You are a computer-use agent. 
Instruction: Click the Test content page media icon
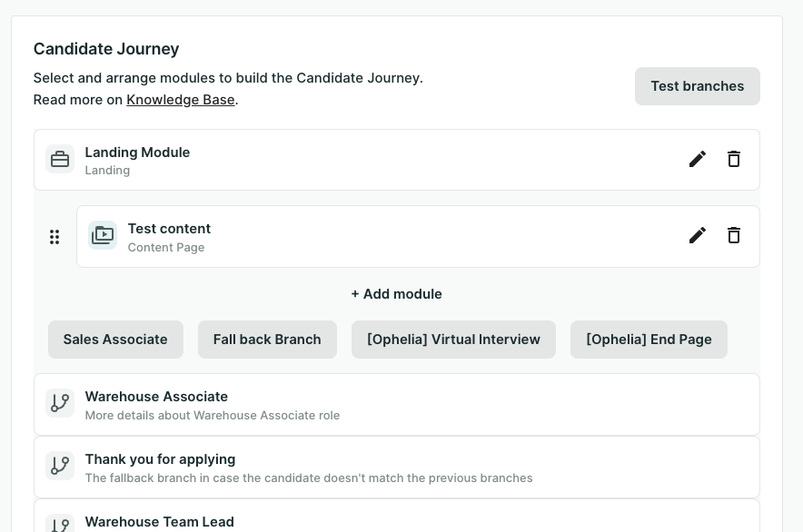coord(103,235)
